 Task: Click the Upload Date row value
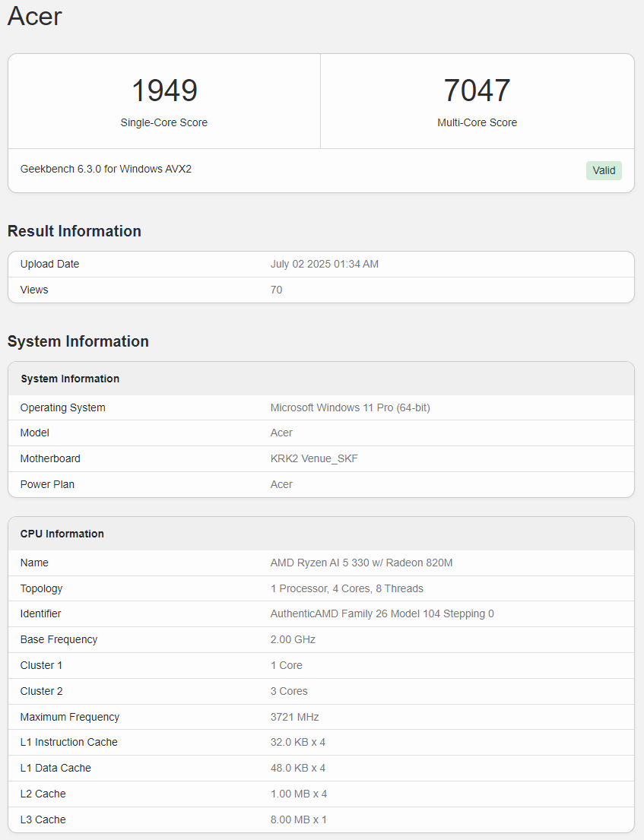[325, 264]
